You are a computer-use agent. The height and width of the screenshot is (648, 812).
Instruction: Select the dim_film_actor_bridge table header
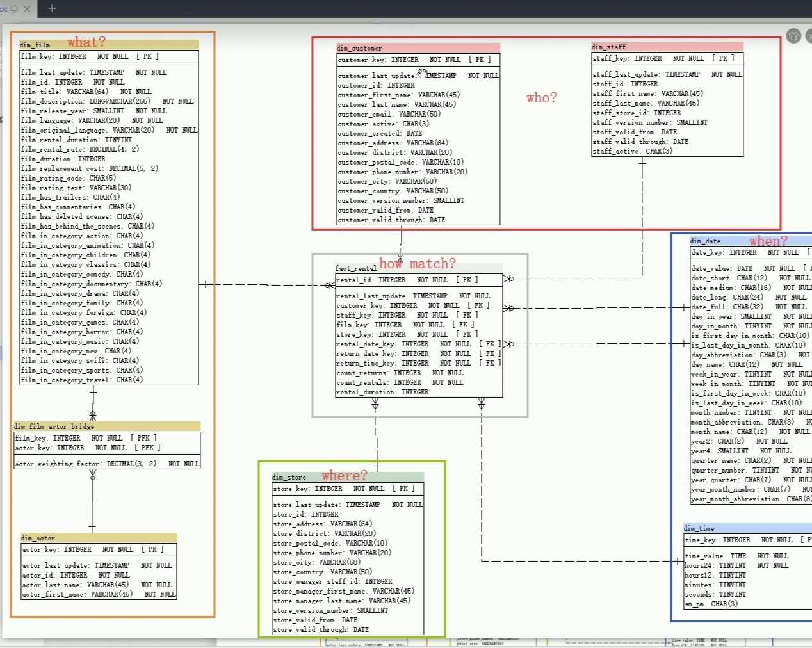point(107,426)
